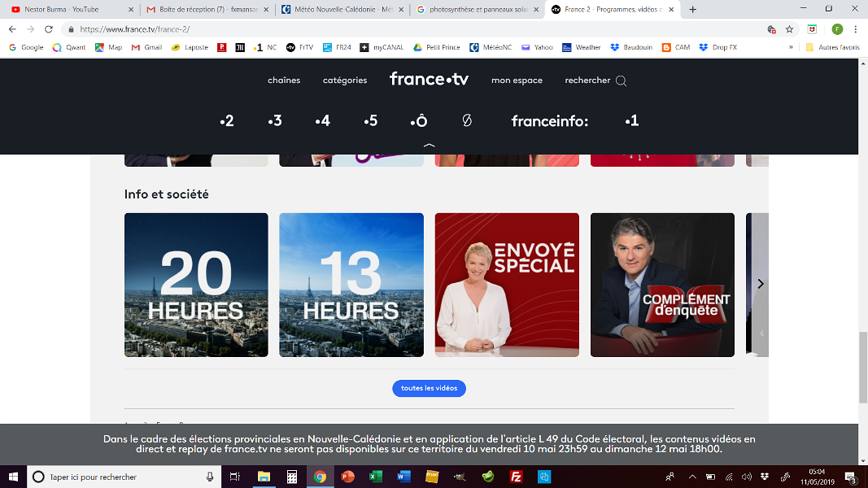Open the catégories menu
This screenshot has width=868, height=488.
pyautogui.click(x=345, y=81)
